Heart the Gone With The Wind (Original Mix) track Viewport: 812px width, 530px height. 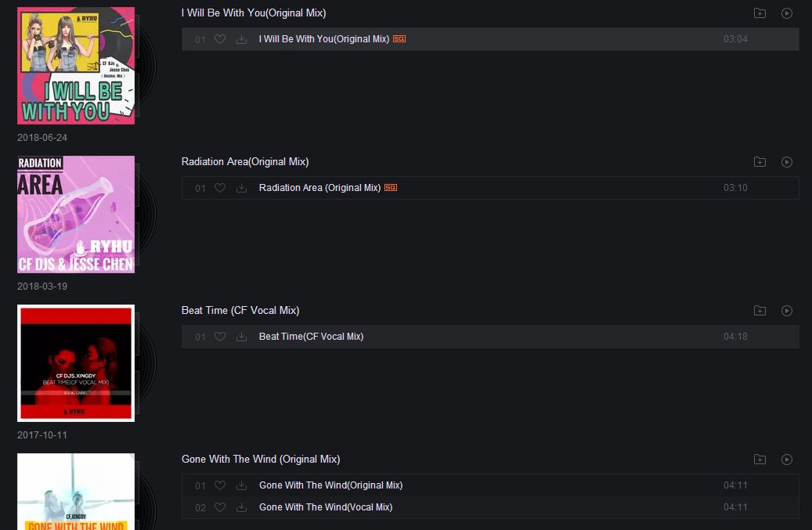point(220,485)
